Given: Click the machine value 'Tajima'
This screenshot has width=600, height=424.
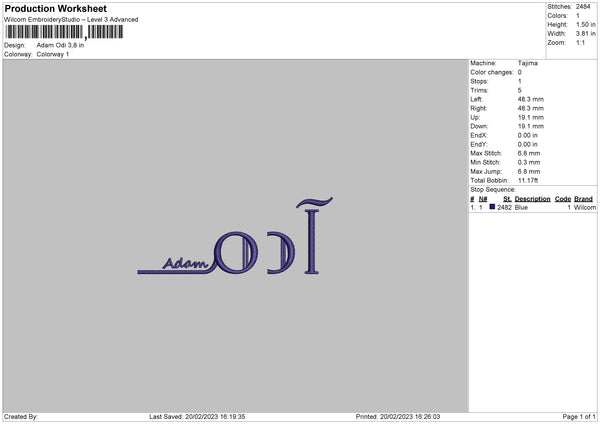Looking at the screenshot, I should coord(528,63).
